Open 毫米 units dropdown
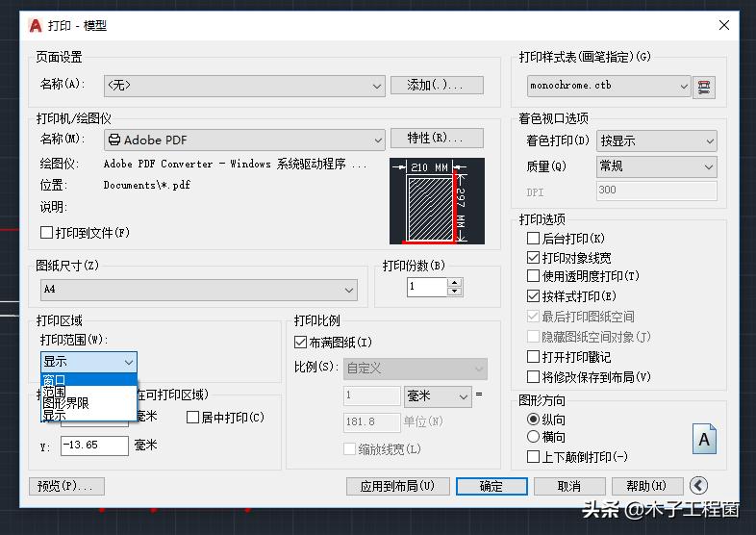 tap(438, 396)
